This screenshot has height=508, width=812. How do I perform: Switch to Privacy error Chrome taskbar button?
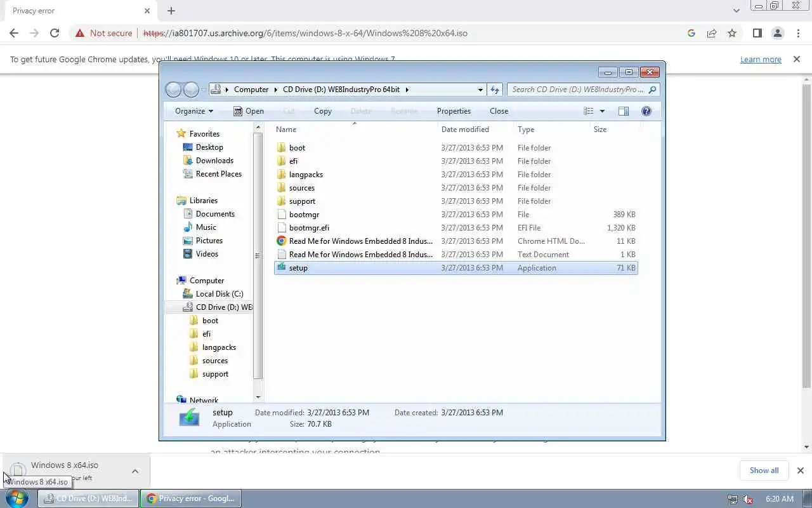[191, 498]
